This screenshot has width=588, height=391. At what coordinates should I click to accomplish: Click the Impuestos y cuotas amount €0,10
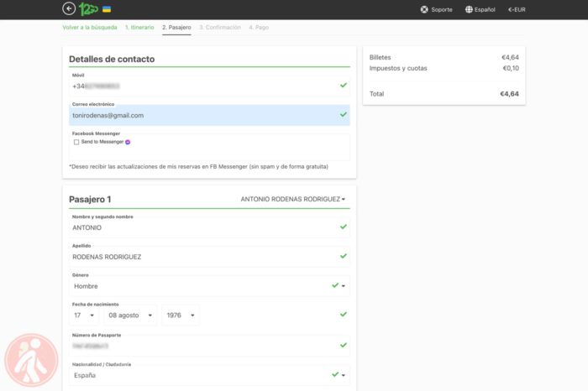511,68
